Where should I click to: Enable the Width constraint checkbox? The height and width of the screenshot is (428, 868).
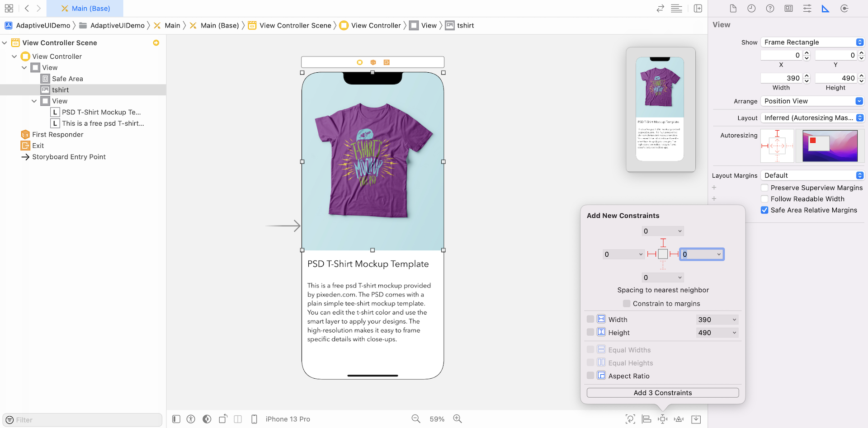coord(590,319)
